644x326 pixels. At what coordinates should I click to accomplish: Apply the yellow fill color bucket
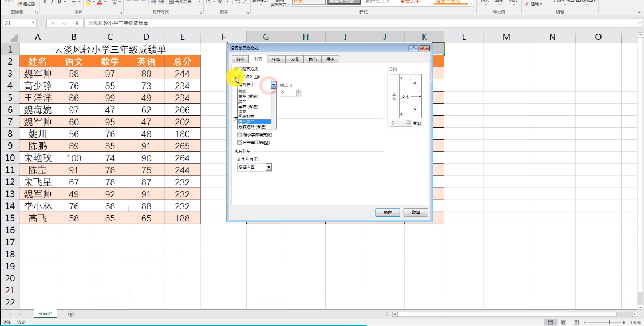tap(88, 2)
